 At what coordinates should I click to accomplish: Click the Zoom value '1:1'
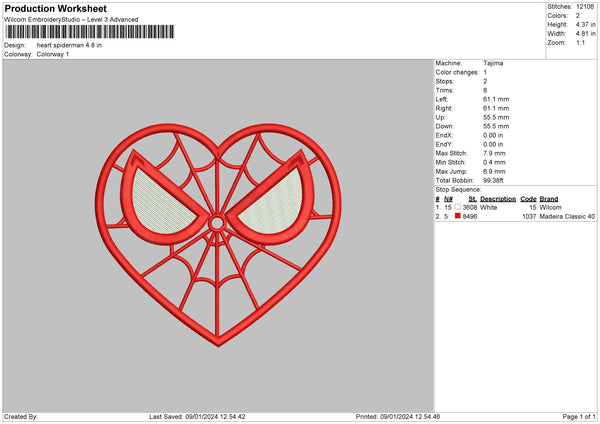click(580, 43)
